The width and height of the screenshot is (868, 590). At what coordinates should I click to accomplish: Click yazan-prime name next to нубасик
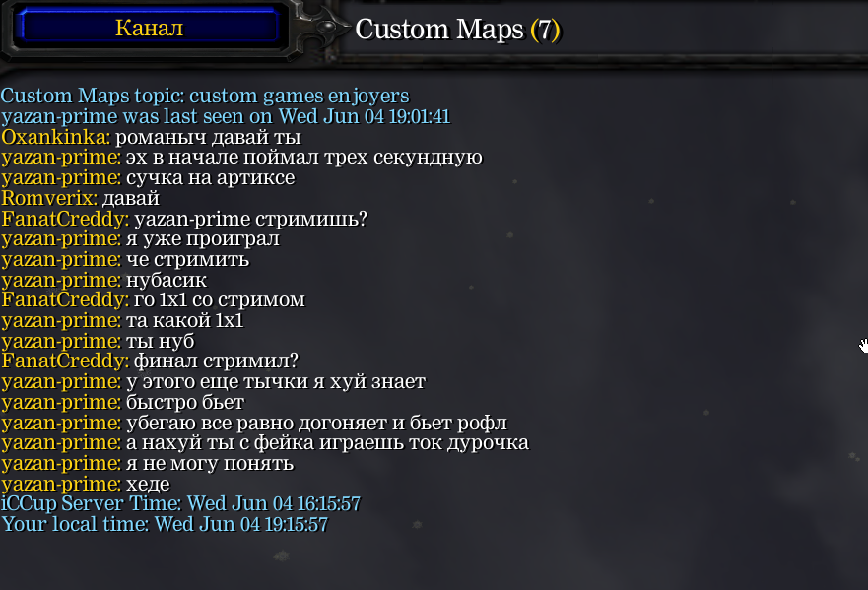pos(61,280)
